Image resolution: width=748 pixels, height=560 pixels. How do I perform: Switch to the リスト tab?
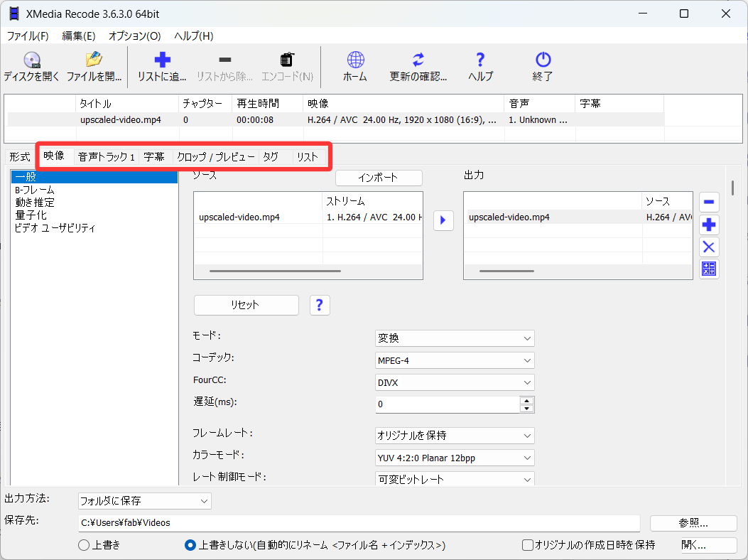coord(308,156)
